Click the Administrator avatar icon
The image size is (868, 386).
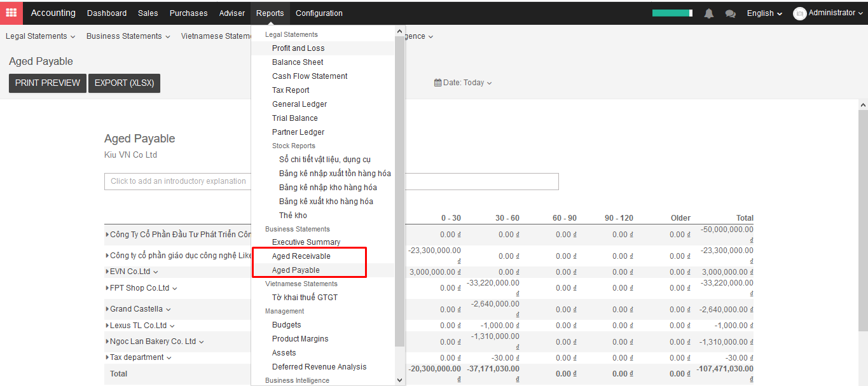point(800,13)
